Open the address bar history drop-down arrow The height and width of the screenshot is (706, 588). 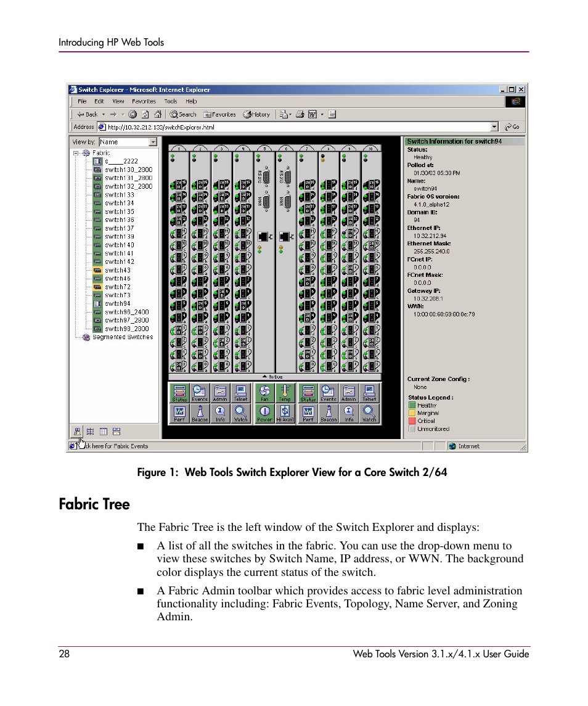[494, 127]
